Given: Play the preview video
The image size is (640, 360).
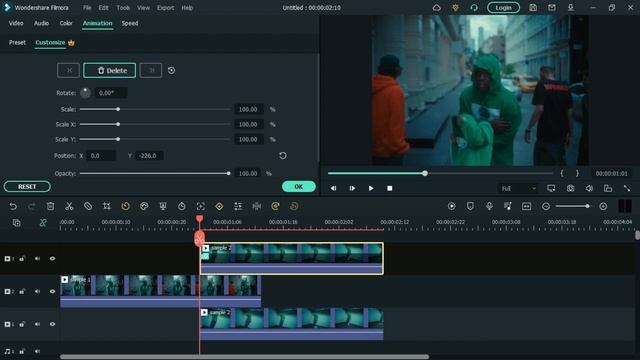Looking at the screenshot, I should 371,188.
